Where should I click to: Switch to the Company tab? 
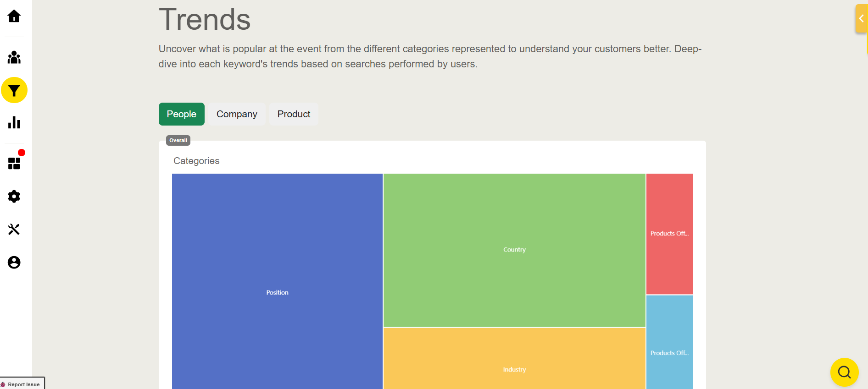tap(237, 114)
